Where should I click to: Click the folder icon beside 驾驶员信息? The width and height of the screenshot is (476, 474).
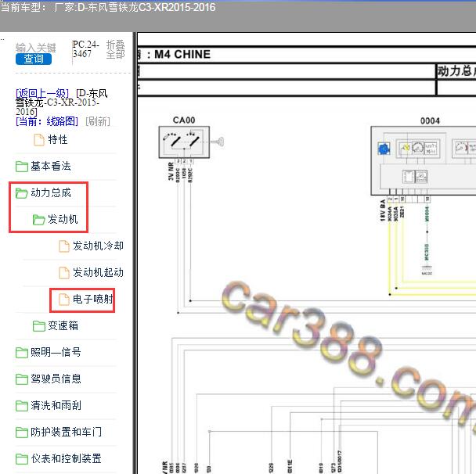click(22, 379)
